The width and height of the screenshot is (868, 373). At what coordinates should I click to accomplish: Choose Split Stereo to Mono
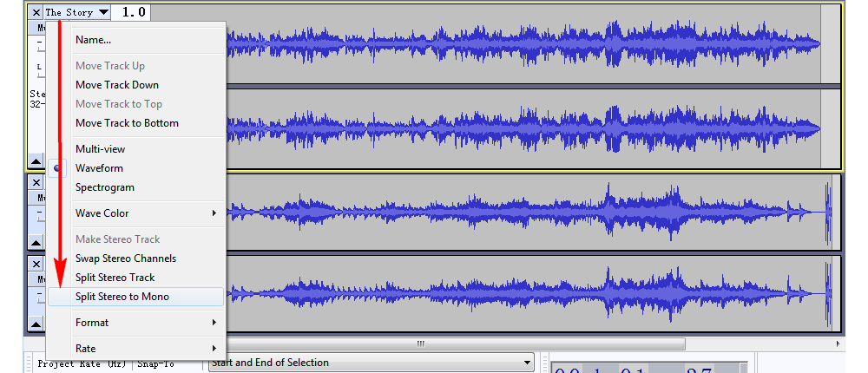pyautogui.click(x=135, y=297)
